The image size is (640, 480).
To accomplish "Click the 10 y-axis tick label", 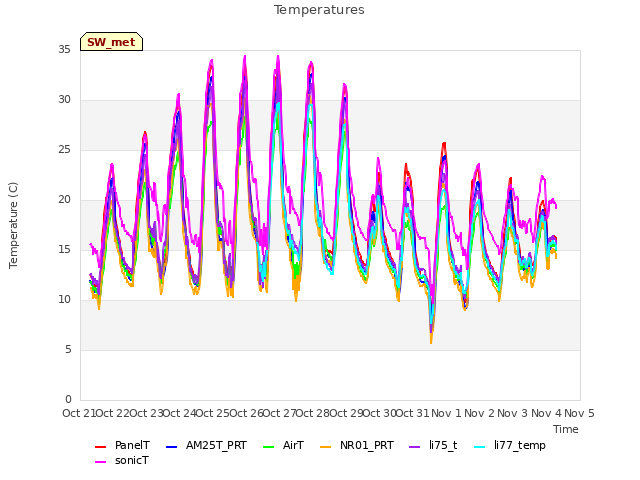I will (x=64, y=300).
